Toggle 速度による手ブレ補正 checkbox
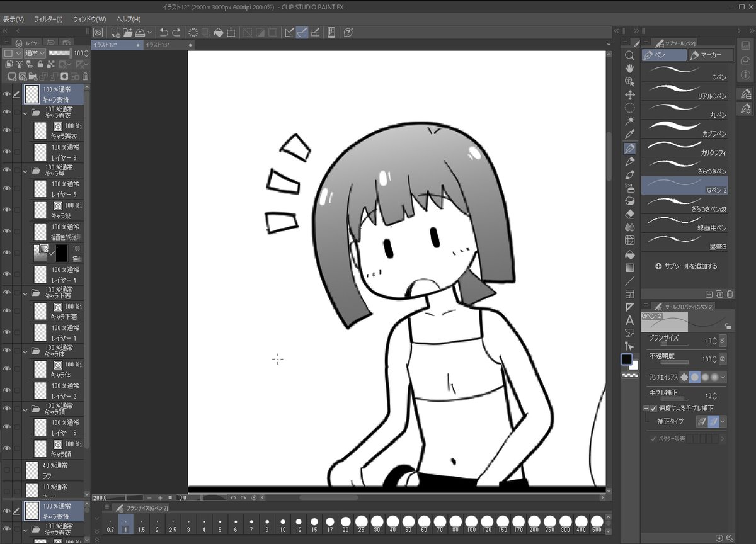 point(653,409)
